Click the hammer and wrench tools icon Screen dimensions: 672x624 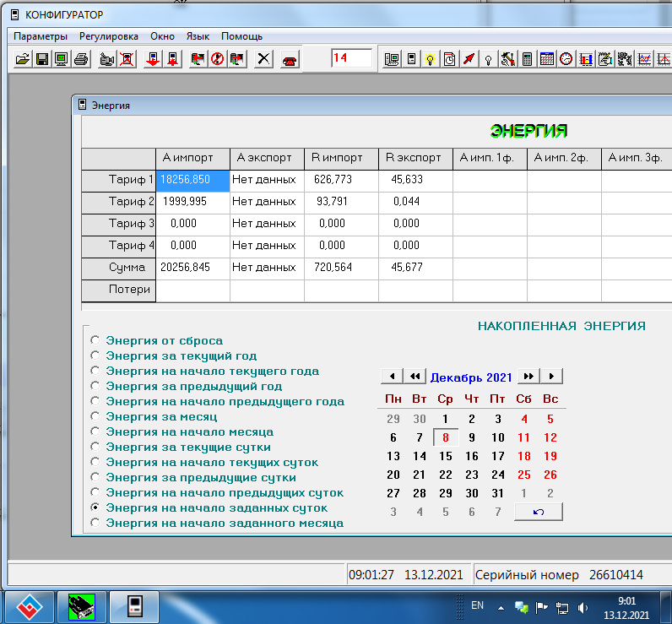tap(508, 59)
